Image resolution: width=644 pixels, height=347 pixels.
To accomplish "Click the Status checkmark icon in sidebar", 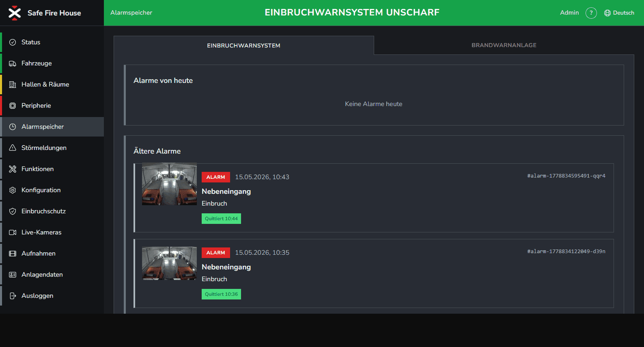I will click(13, 42).
